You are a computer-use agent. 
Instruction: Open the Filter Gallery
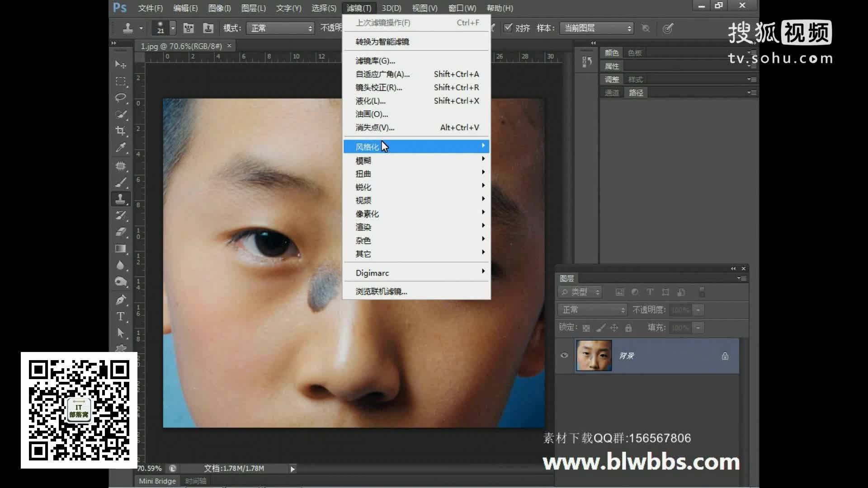[x=416, y=61]
